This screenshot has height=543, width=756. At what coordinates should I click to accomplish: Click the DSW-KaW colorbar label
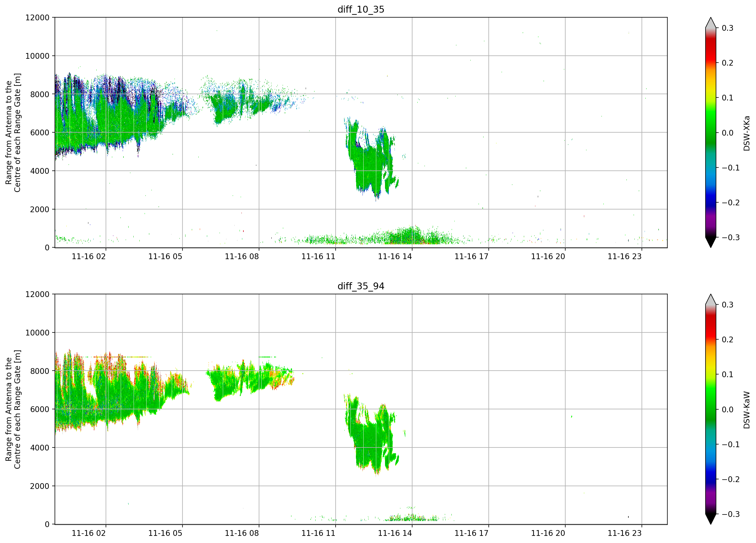coord(746,410)
